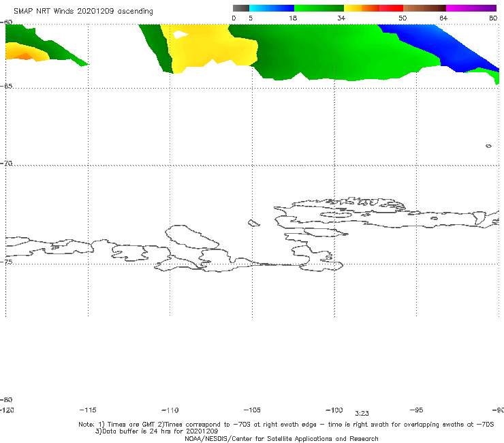Image resolution: width=504 pixels, height=443 pixels.
Task: Click the gray segment of the color bar
Action: 241,8
